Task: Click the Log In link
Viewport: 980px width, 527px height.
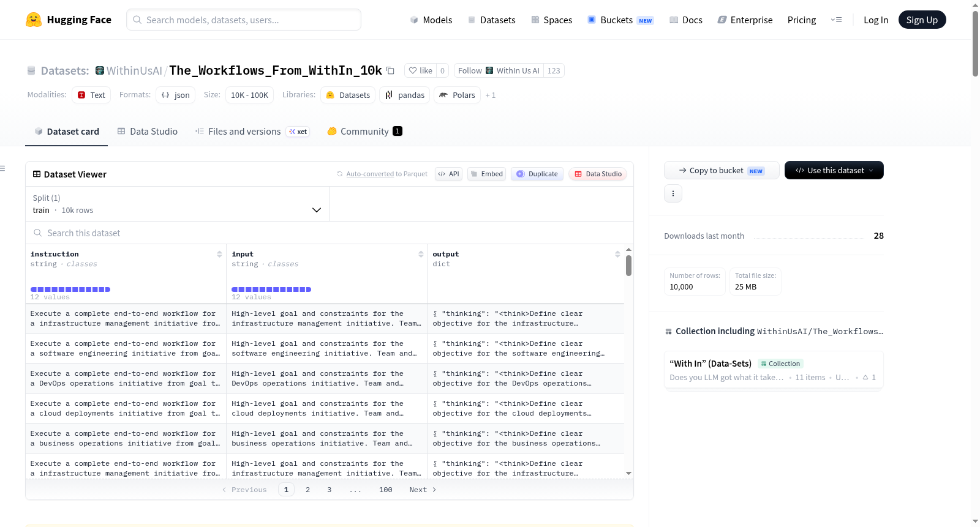Action: (876, 20)
